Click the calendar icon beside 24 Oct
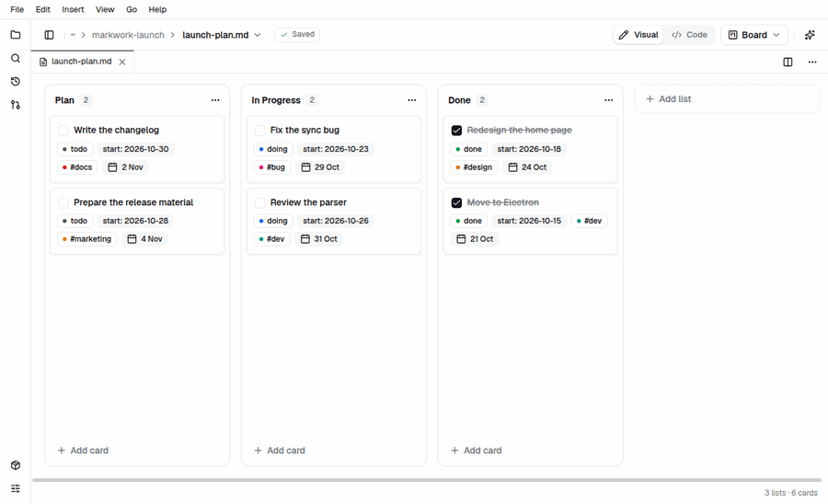 (x=512, y=167)
